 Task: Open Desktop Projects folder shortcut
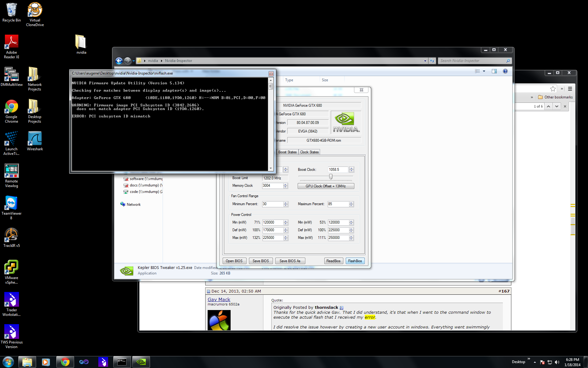tap(35, 111)
